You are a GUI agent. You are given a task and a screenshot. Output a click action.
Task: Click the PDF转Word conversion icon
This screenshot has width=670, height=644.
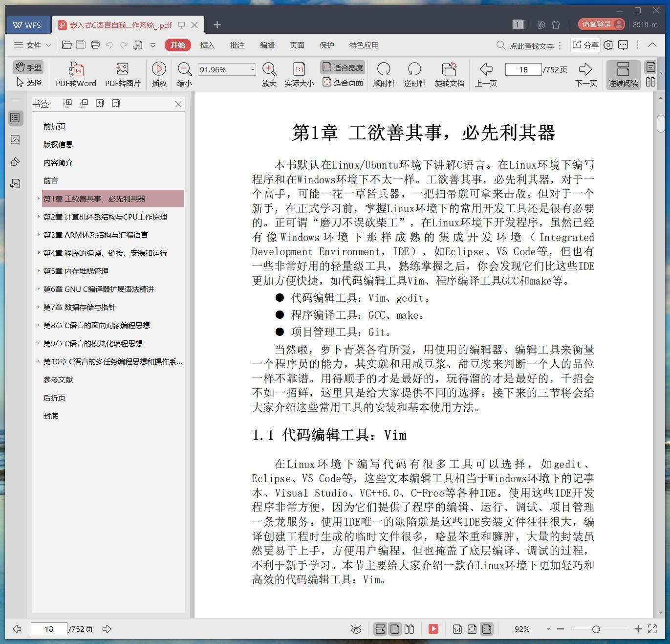(76, 69)
